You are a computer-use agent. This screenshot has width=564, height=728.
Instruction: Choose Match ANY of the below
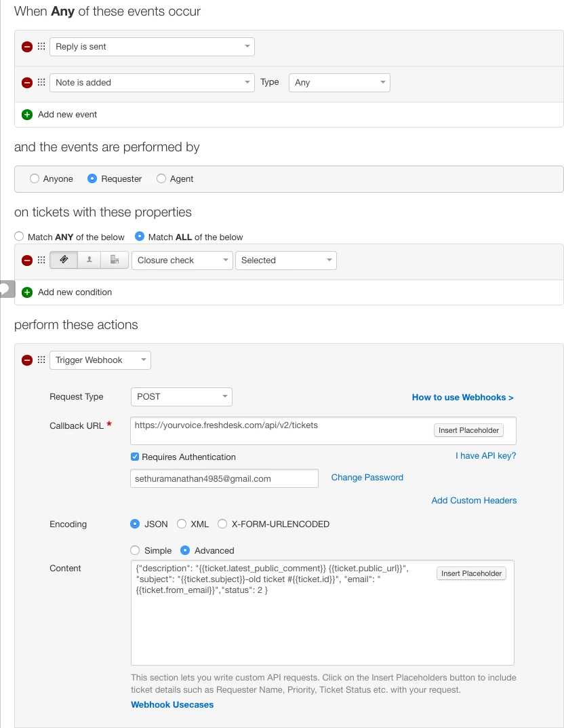(x=19, y=236)
